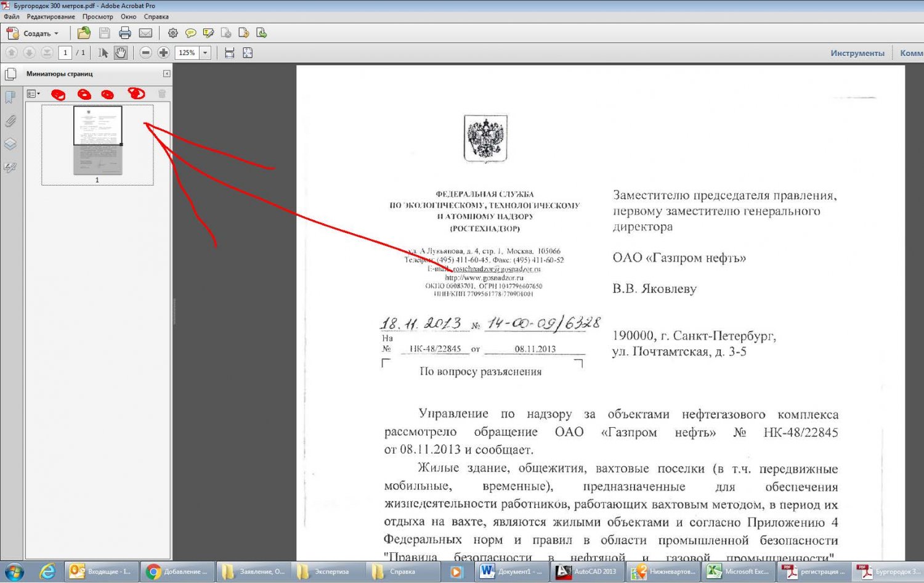Go to previous page arrow button
This screenshot has height=583, width=924.
point(12,53)
